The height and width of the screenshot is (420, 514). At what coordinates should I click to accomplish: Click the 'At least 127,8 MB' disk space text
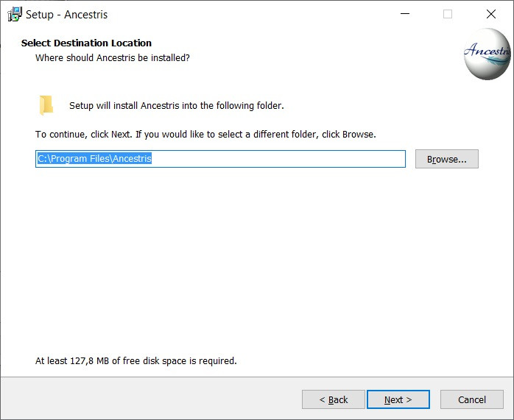click(x=135, y=360)
